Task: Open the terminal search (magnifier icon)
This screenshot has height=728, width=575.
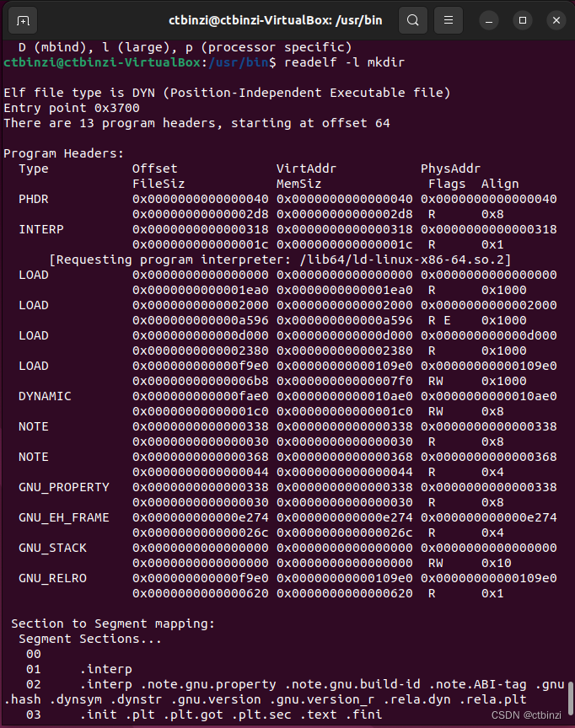Action: click(x=412, y=19)
